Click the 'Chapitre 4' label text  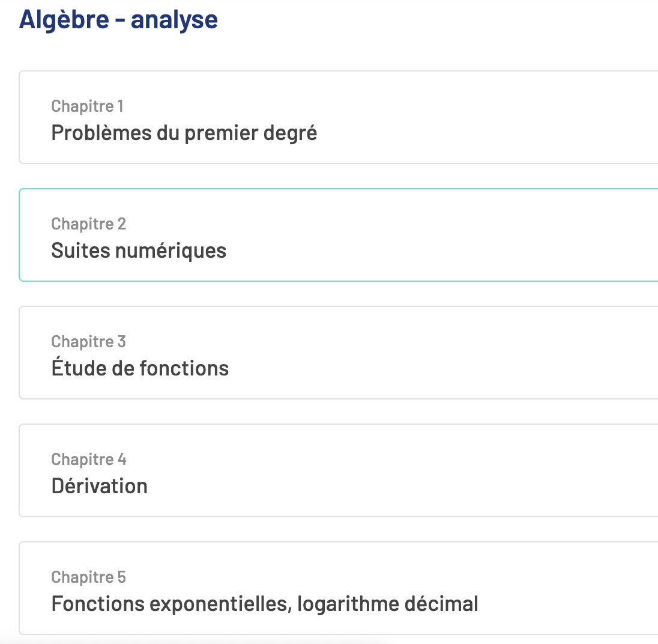point(89,460)
